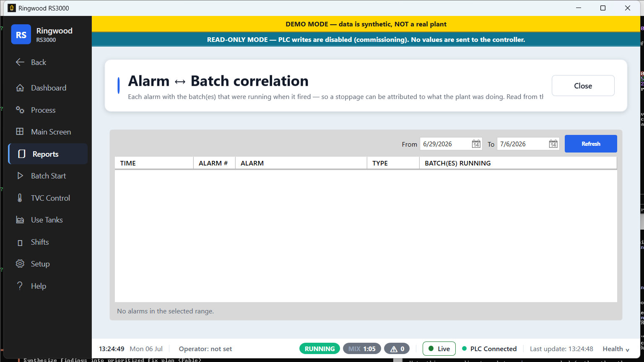Screen dimensions: 644x362
Task: Click the Process gears icon
Action: pos(20,110)
